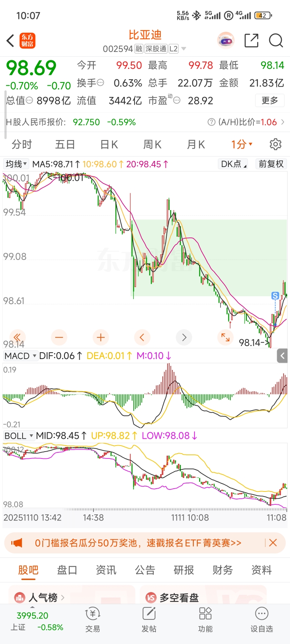Open the Eastmoney logo icon

pos(28,41)
